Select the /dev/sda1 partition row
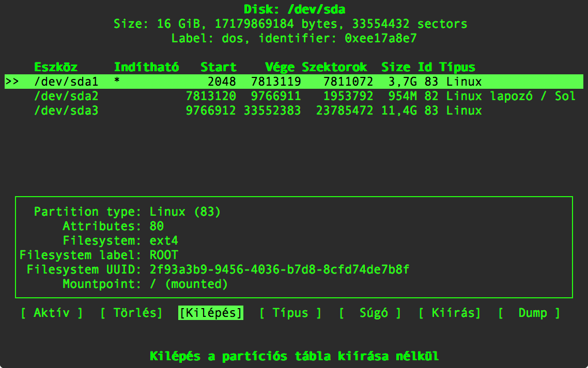 (x=294, y=82)
